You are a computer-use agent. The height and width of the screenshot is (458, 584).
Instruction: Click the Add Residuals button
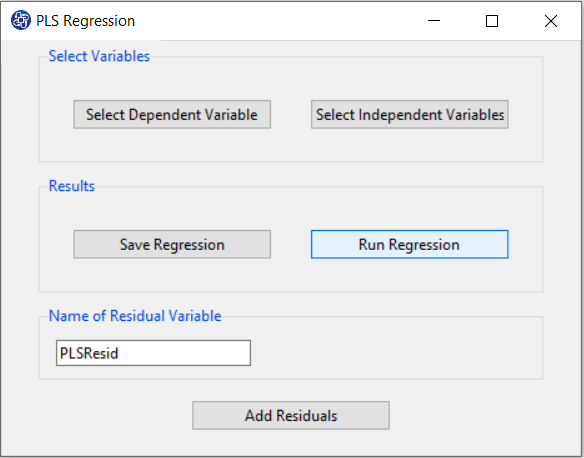[x=291, y=415]
